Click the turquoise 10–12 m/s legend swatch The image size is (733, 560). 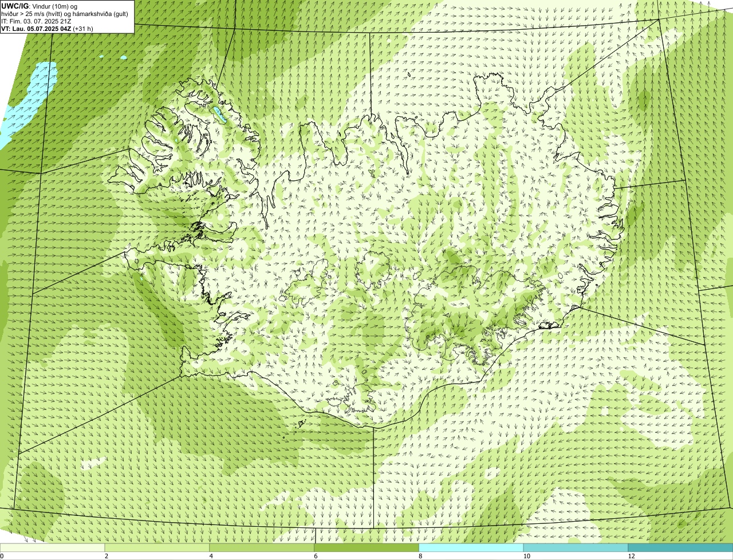pyautogui.click(x=576, y=548)
